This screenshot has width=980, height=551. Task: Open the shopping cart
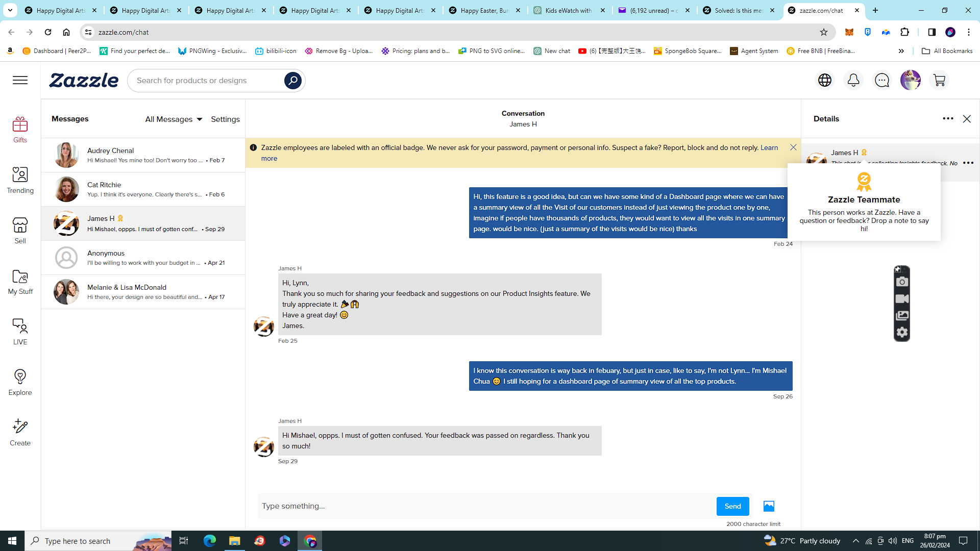[x=939, y=80]
